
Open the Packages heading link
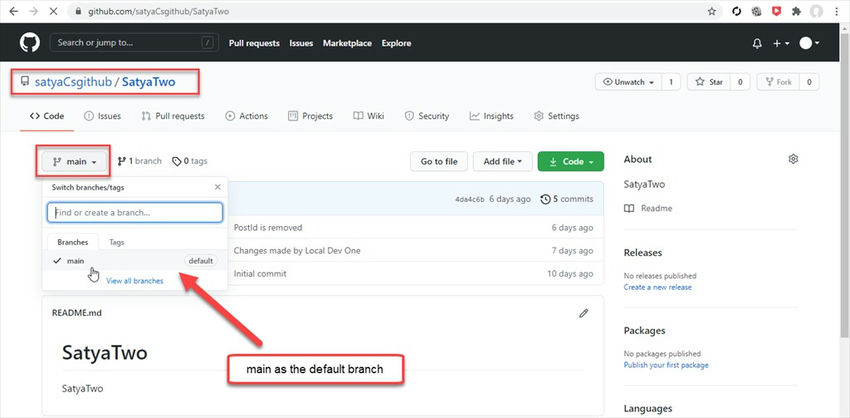click(x=645, y=331)
